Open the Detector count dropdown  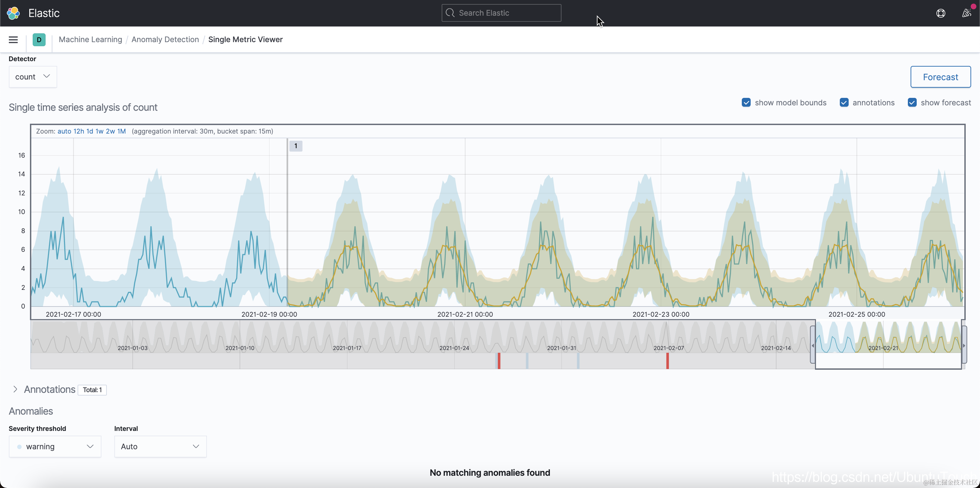[x=33, y=77]
